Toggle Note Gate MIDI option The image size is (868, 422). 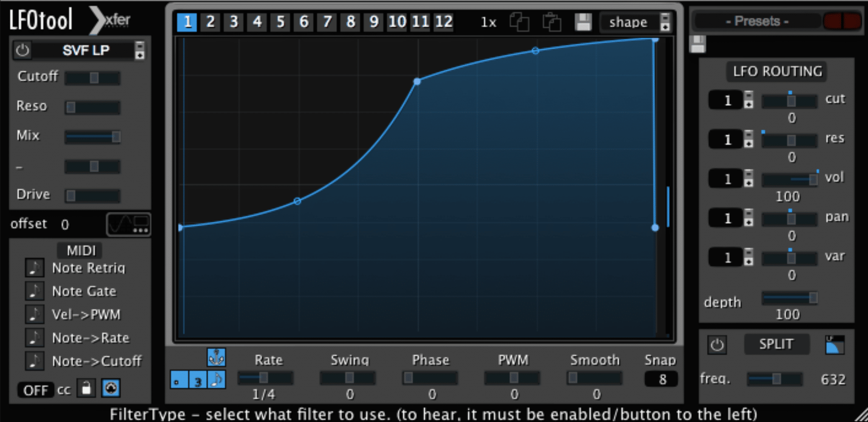pyautogui.click(x=34, y=291)
